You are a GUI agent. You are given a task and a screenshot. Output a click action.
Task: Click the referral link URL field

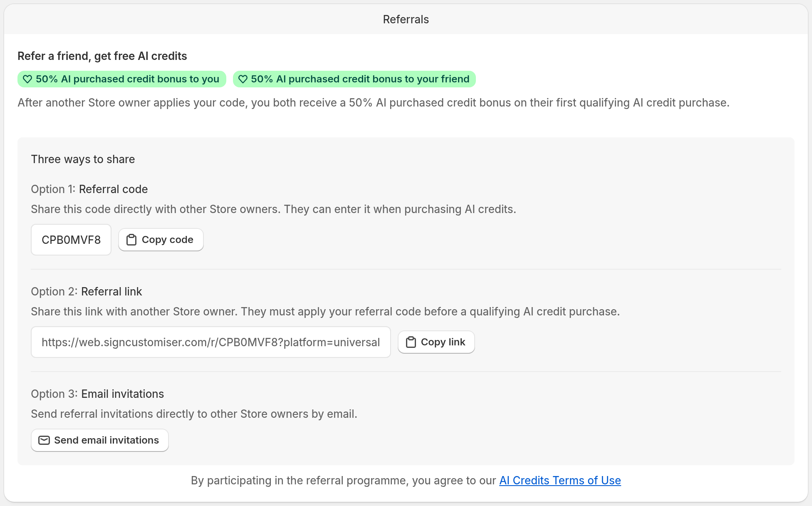(x=211, y=342)
